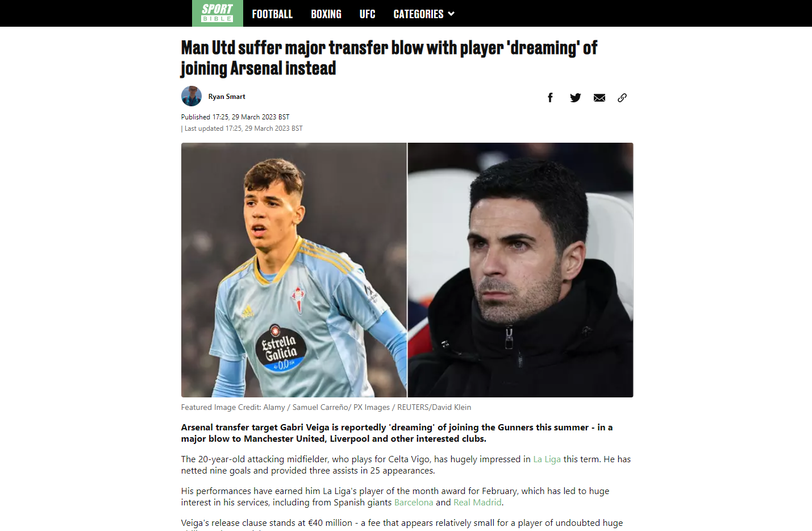
Task: Click the featured image credit caption
Action: 326,407
